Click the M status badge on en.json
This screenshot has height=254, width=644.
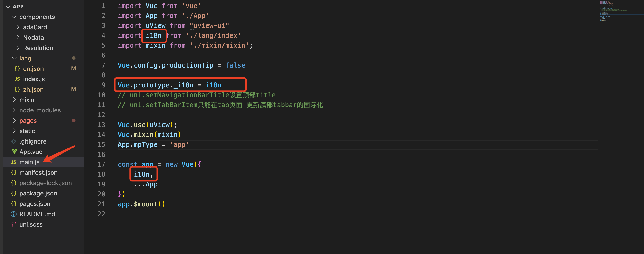tap(74, 68)
